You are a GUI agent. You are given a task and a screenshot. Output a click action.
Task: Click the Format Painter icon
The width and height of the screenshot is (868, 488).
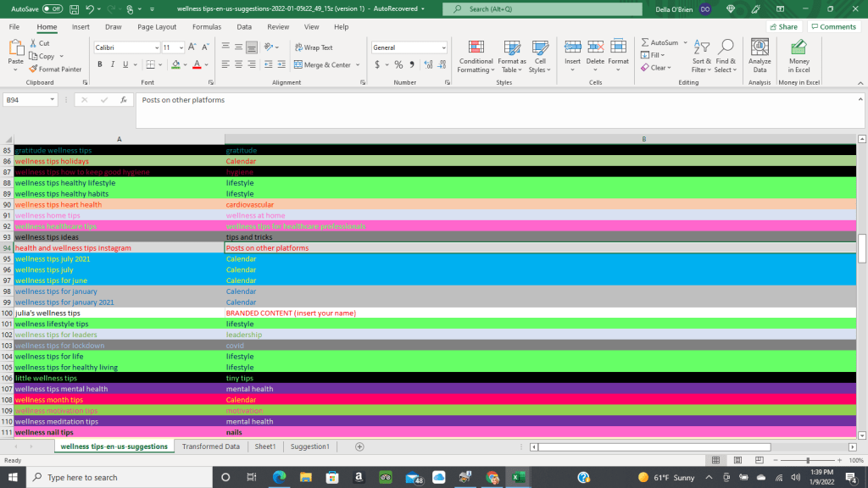34,69
